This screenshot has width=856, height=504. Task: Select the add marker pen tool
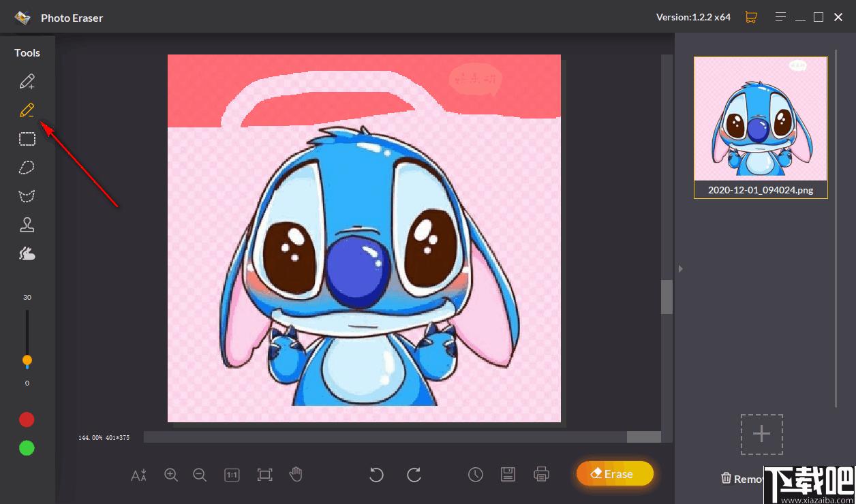click(27, 82)
